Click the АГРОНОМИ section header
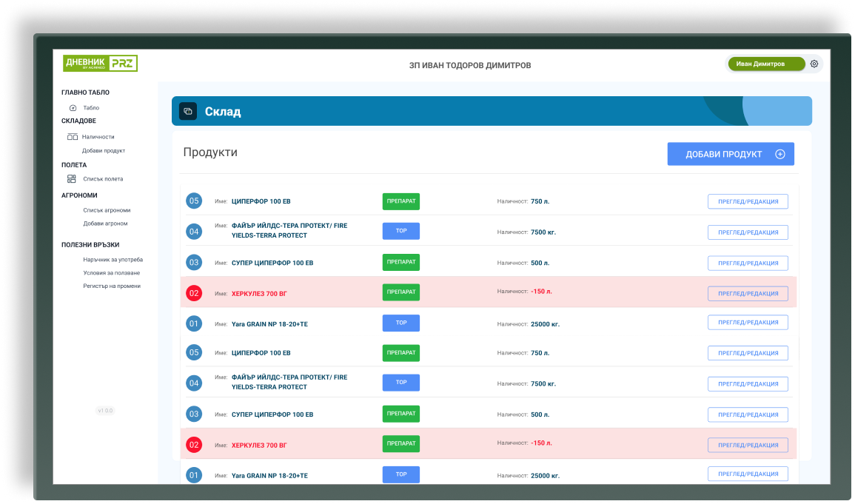This screenshot has height=504, width=855. (x=79, y=195)
